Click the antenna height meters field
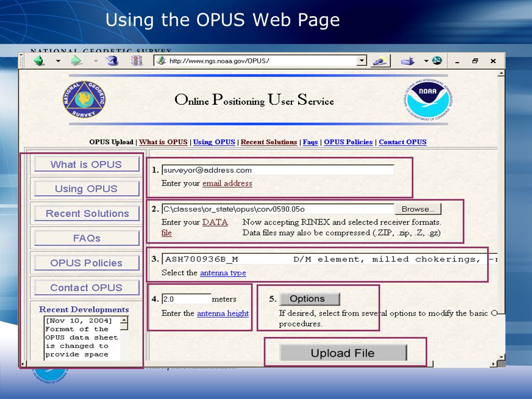Screen dimensions: 532x399 tap(186, 299)
